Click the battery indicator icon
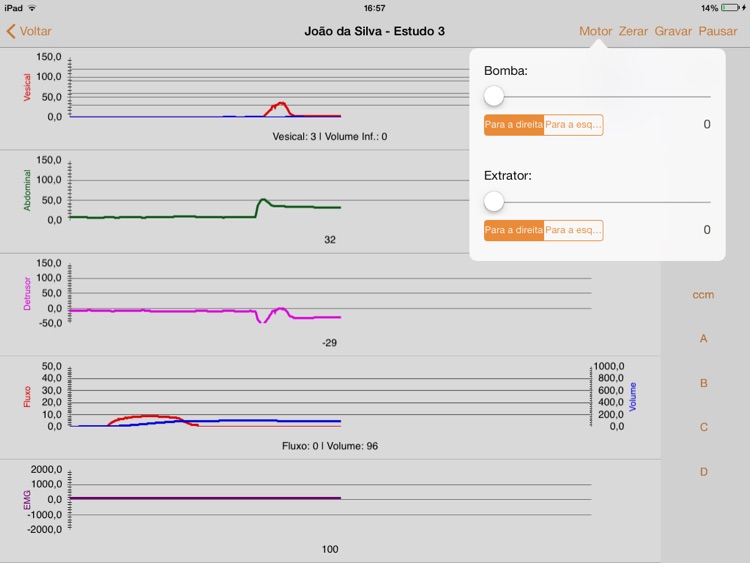This screenshot has width=750, height=563. point(730,8)
